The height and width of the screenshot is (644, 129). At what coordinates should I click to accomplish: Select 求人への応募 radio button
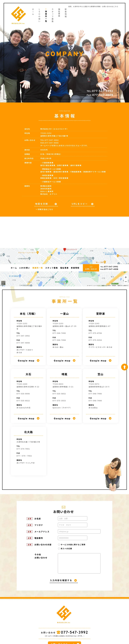tap(59, 548)
